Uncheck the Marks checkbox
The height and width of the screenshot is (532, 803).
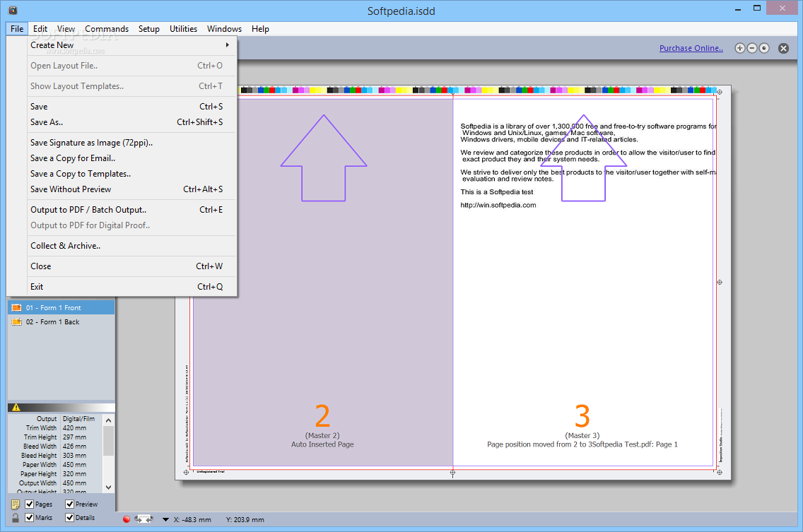point(29,518)
